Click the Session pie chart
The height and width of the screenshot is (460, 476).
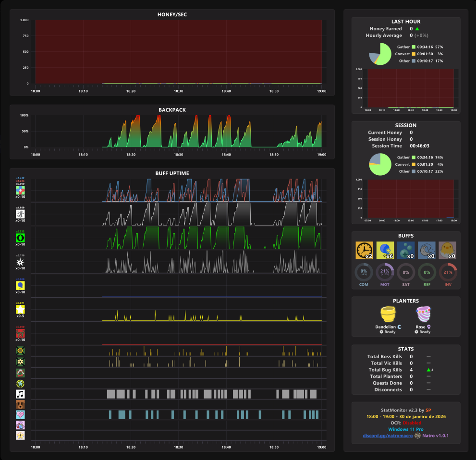(x=380, y=164)
